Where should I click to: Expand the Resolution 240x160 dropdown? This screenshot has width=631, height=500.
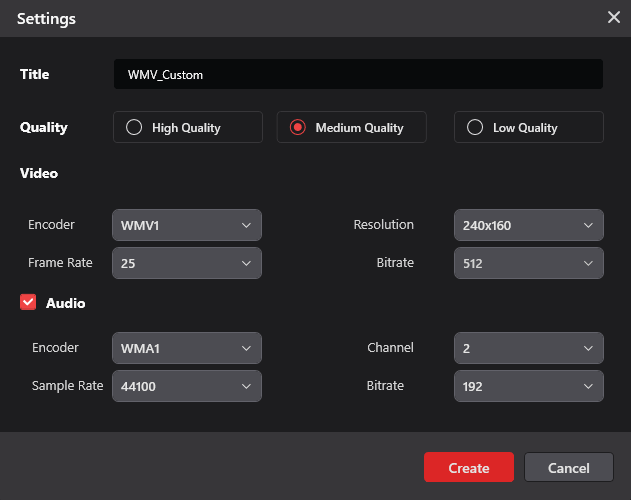click(528, 225)
